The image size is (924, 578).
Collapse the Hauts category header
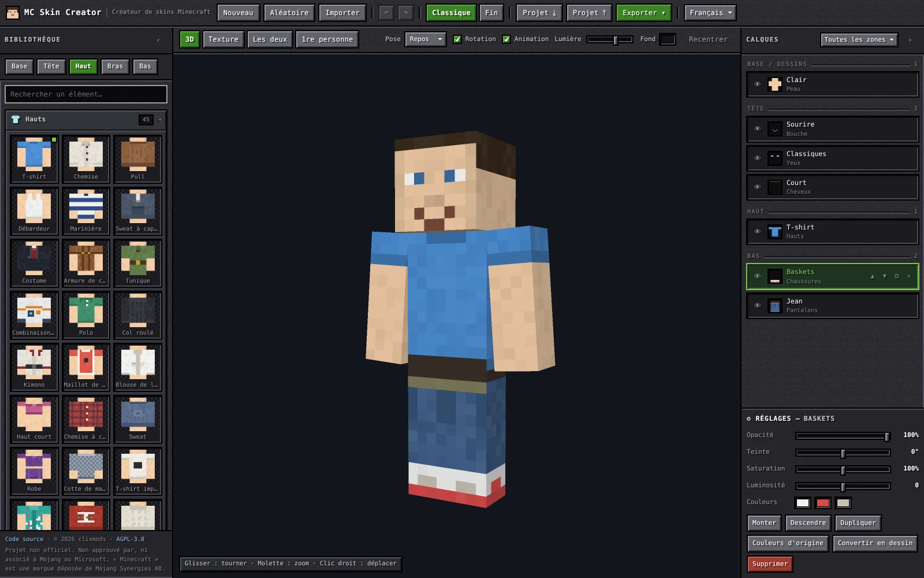(86, 120)
